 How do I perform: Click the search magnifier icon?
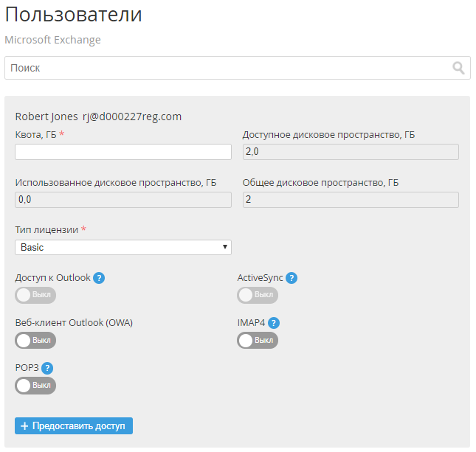(x=458, y=69)
